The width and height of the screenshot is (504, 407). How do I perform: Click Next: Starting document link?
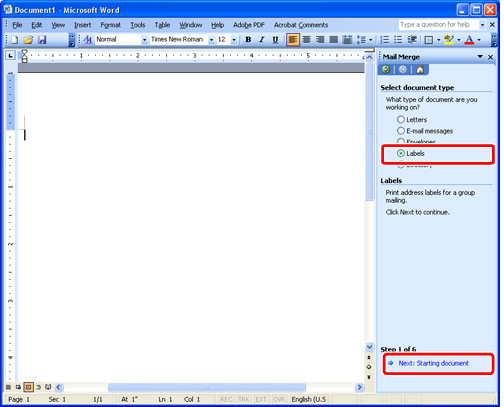click(x=434, y=363)
